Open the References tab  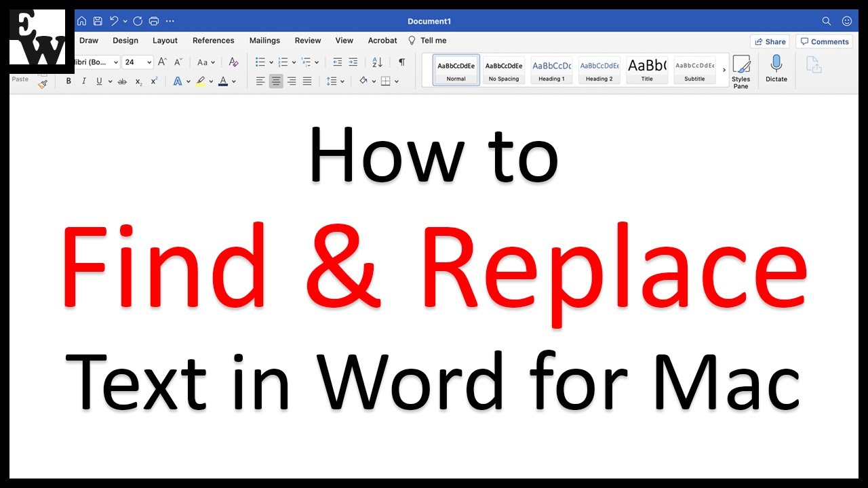click(x=214, y=41)
